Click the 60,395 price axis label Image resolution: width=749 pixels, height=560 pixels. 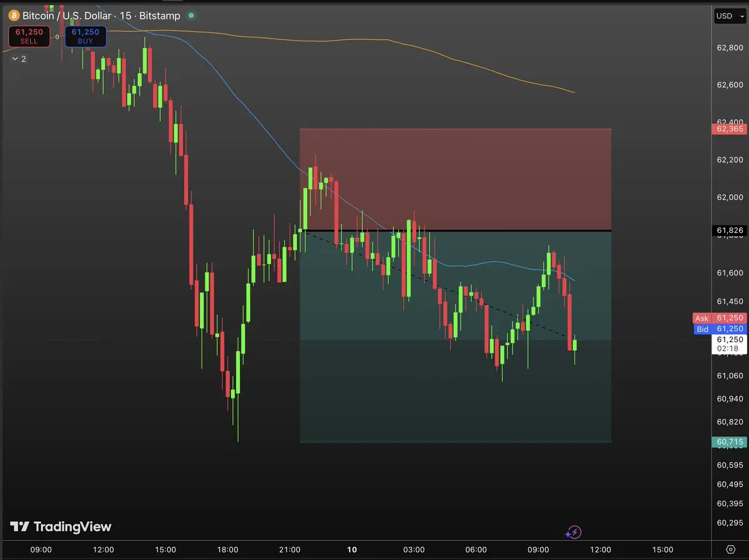730,504
